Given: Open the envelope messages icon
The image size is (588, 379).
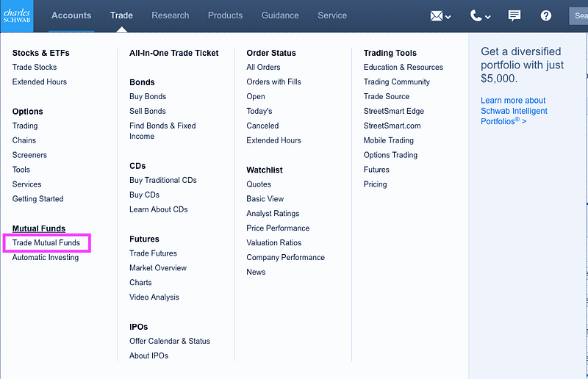Looking at the screenshot, I should [436, 15].
